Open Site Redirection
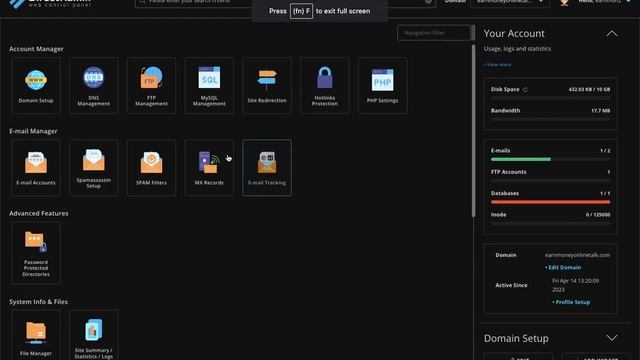The image size is (640, 360). pos(267,85)
